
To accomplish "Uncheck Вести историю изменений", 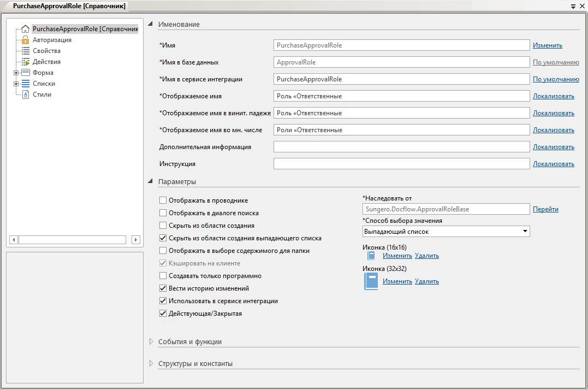I will (x=163, y=288).
